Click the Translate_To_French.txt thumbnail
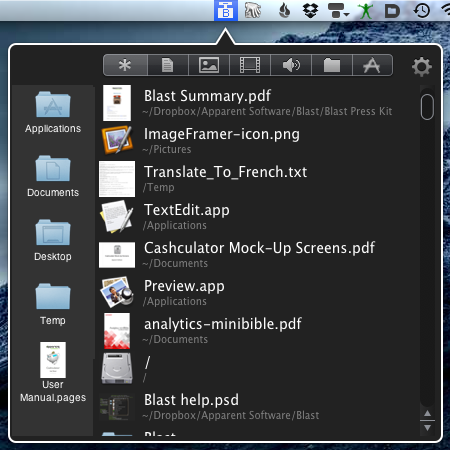The image size is (450, 450). 117,179
